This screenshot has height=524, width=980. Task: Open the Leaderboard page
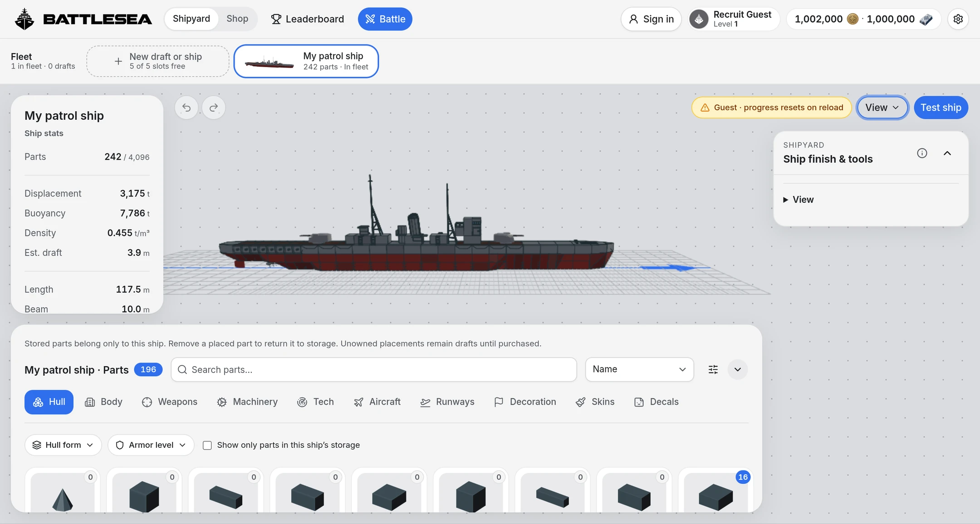(308, 19)
